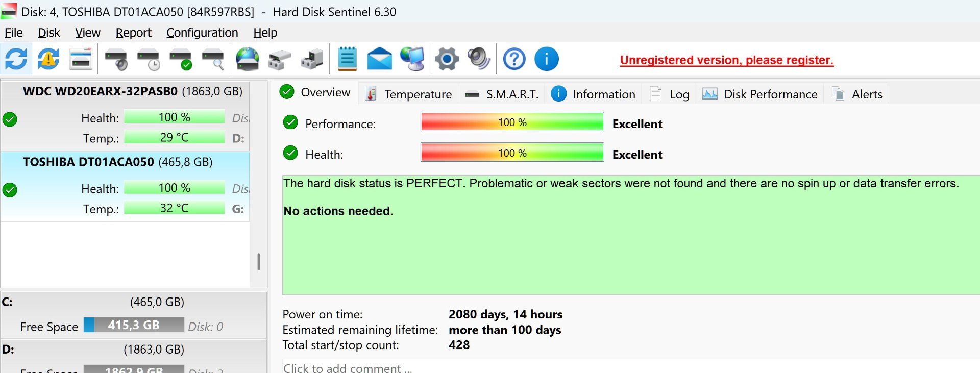Open the disk with magnifier surface test
Image resolution: width=980 pixels, height=373 pixels.
coord(213,59)
